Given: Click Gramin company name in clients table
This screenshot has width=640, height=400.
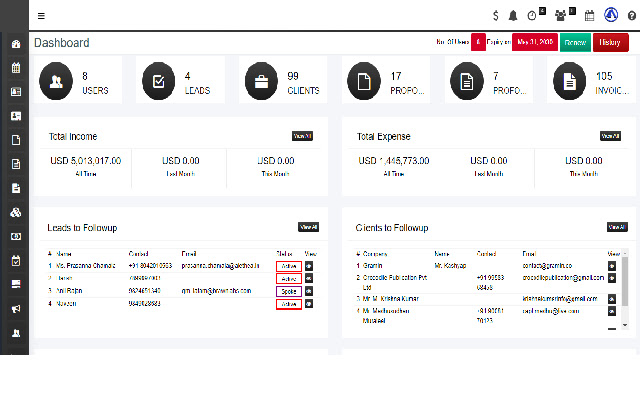Looking at the screenshot, I should click(373, 266).
